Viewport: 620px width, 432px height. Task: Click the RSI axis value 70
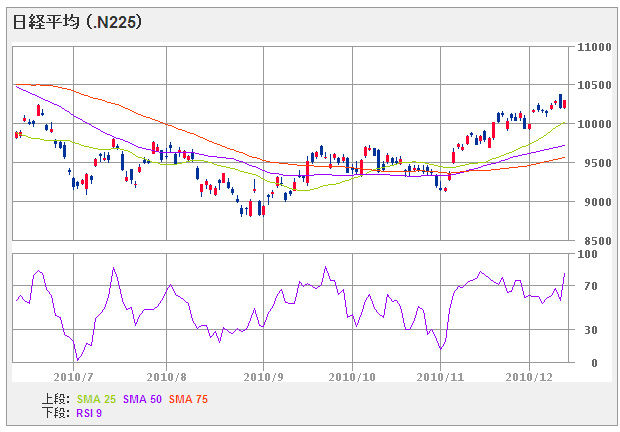(591, 286)
